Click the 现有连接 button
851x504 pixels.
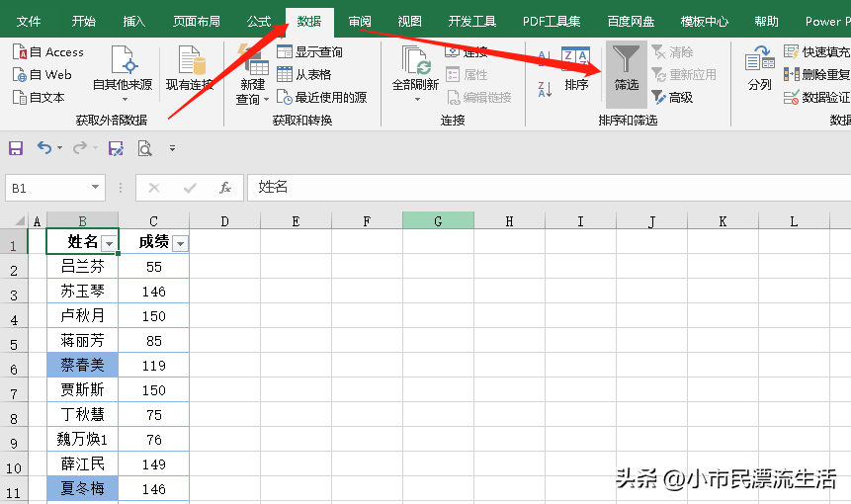pos(190,68)
